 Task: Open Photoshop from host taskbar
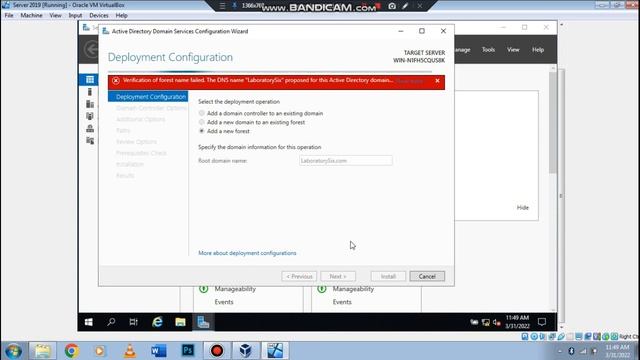click(x=188, y=351)
